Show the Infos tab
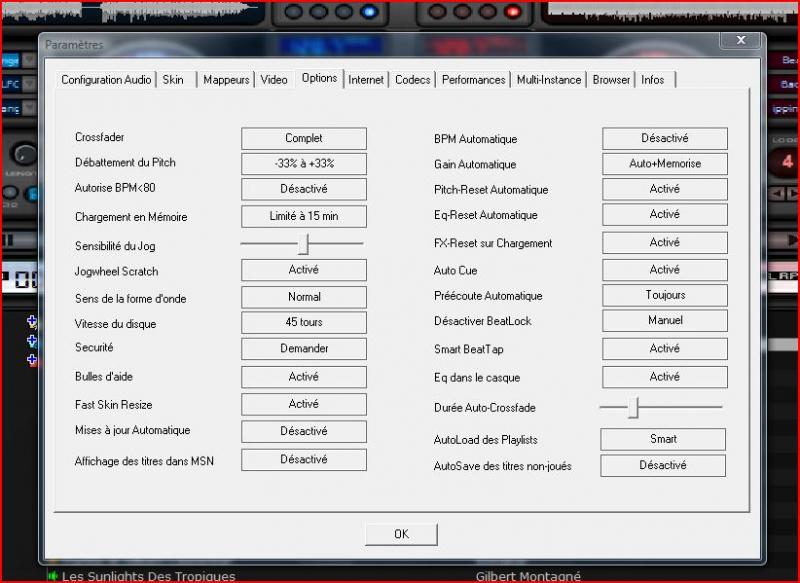800x583 pixels. click(x=653, y=79)
